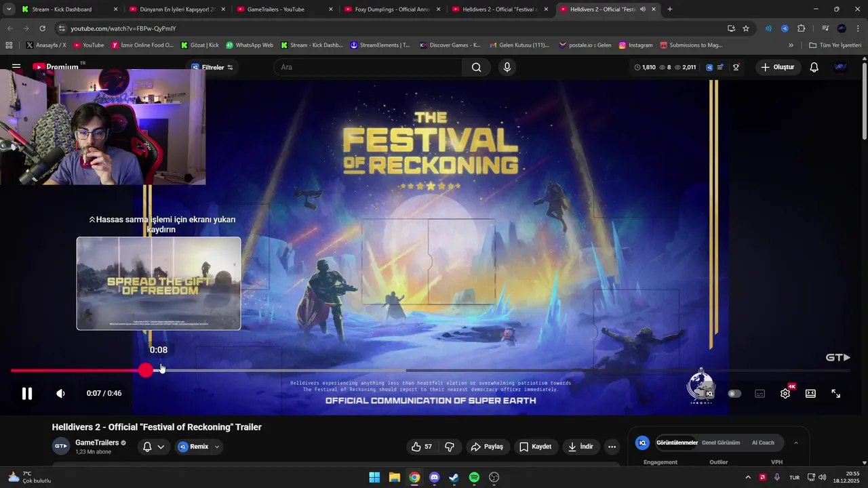Screen dimensions: 868x488
Task: Open Windows Start menu
Action: [374, 477]
